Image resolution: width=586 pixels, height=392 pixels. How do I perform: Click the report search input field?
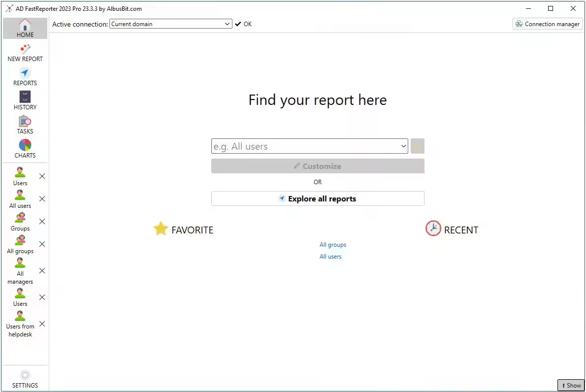pos(304,146)
